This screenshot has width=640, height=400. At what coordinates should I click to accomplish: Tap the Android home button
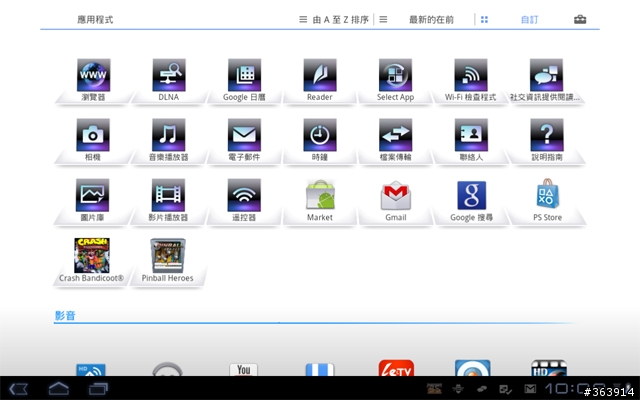[x=59, y=388]
